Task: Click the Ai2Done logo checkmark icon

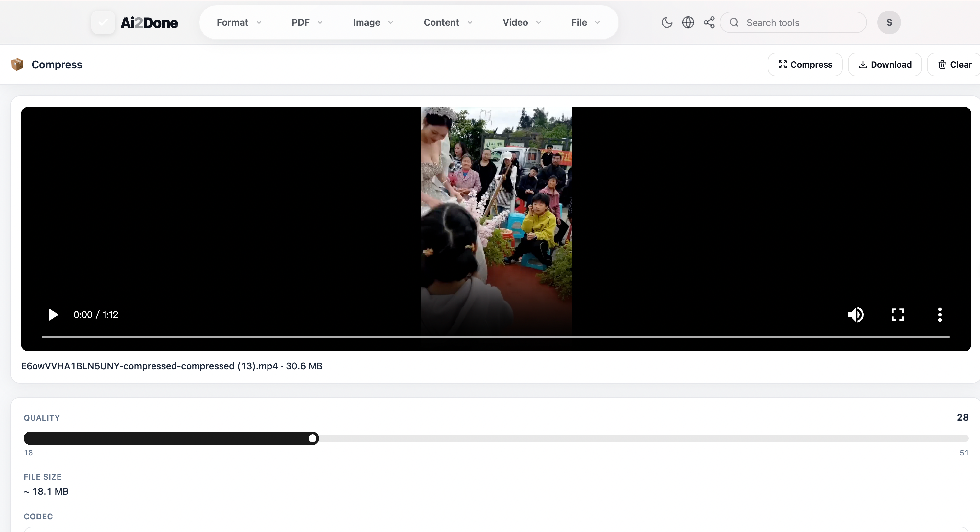Action: tap(103, 22)
